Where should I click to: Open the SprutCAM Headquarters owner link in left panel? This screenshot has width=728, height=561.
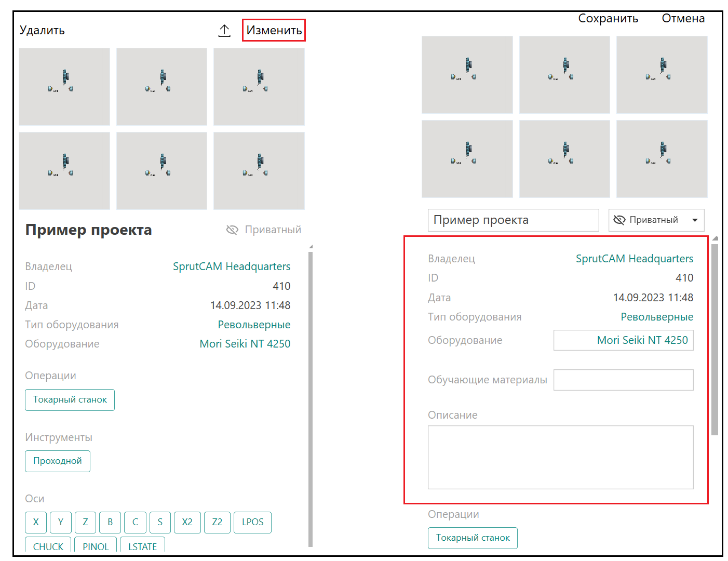pos(232,266)
